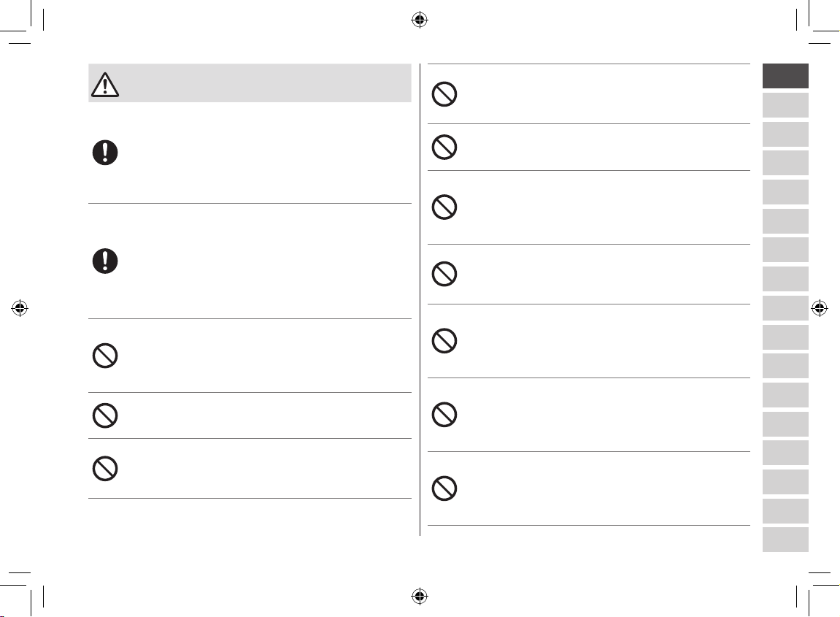Click first prohibition icon below the exclamation icons
Screen dimensions: 840x617
105,356
